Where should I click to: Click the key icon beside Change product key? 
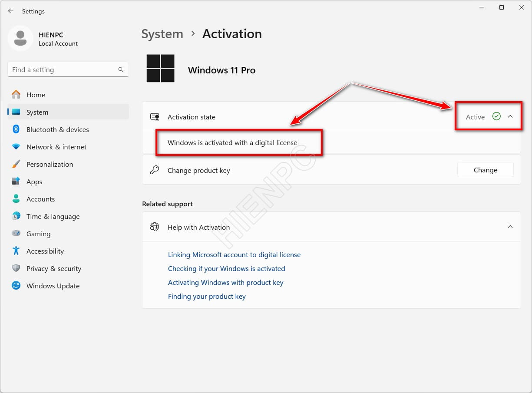tap(155, 170)
